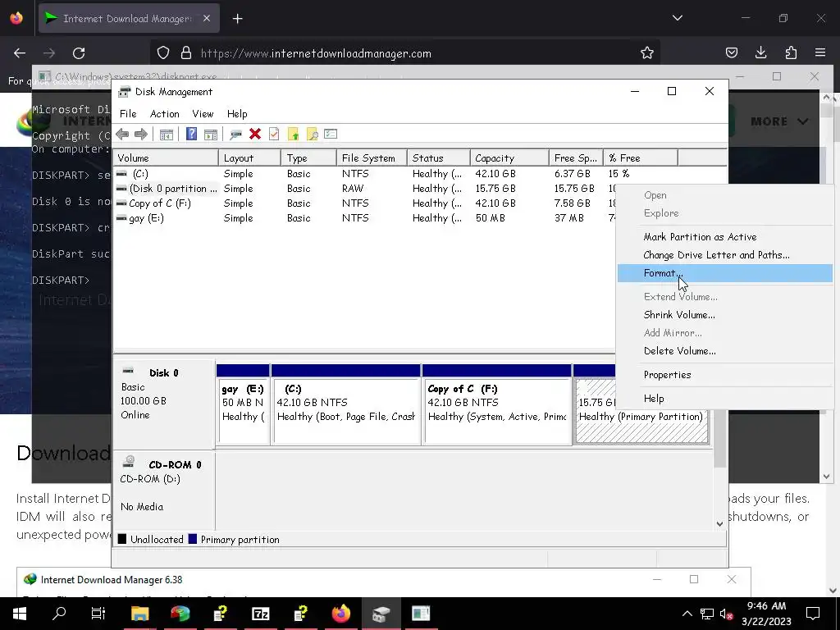Image resolution: width=840 pixels, height=630 pixels.
Task: Select the Disk 0 partition RAW volume row
Action: point(364,189)
